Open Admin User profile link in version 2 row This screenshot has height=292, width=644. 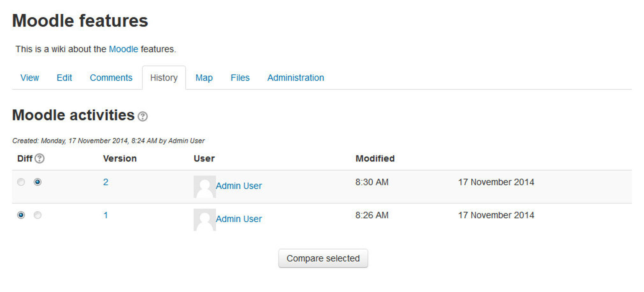(x=239, y=186)
